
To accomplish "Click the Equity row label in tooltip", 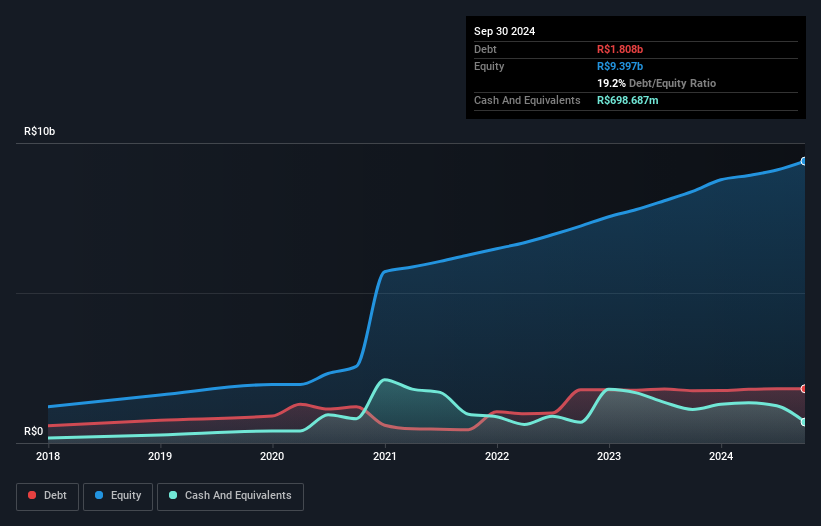I will 489,66.
